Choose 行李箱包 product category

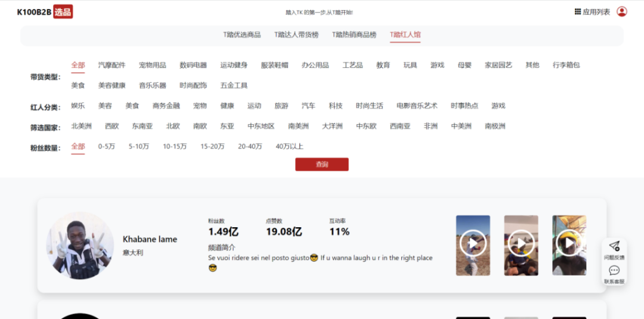click(566, 65)
